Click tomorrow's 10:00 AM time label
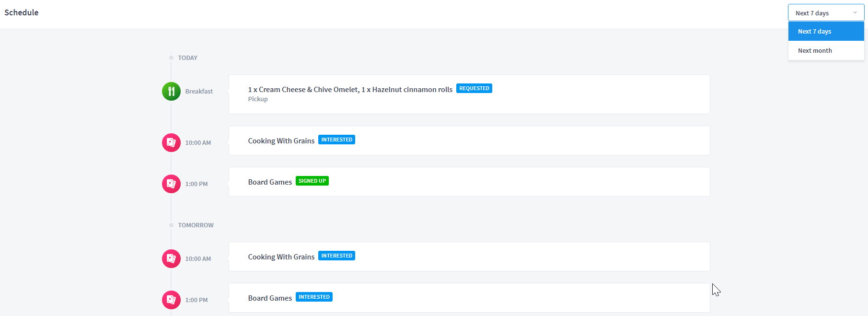Image resolution: width=868 pixels, height=316 pixels. coord(198,258)
